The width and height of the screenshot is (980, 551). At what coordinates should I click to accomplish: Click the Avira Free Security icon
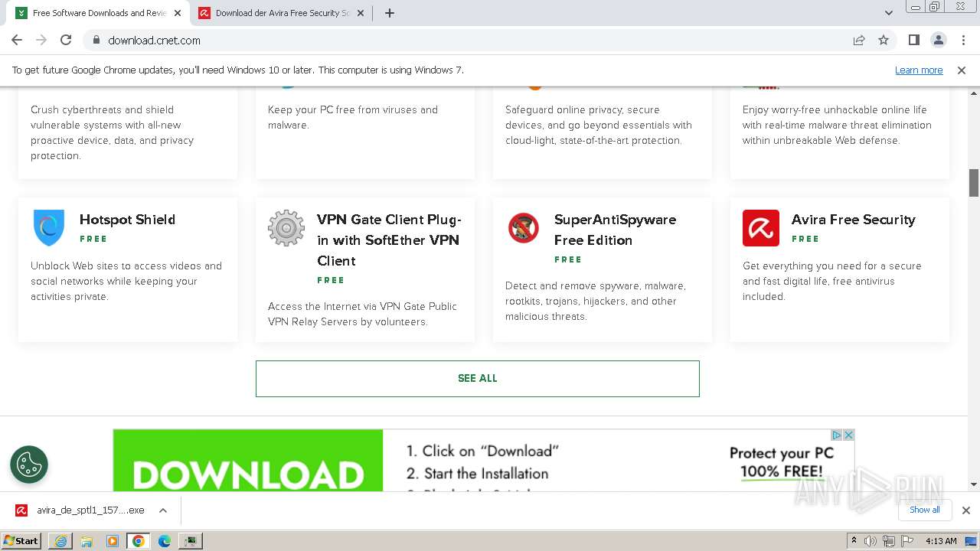click(761, 228)
